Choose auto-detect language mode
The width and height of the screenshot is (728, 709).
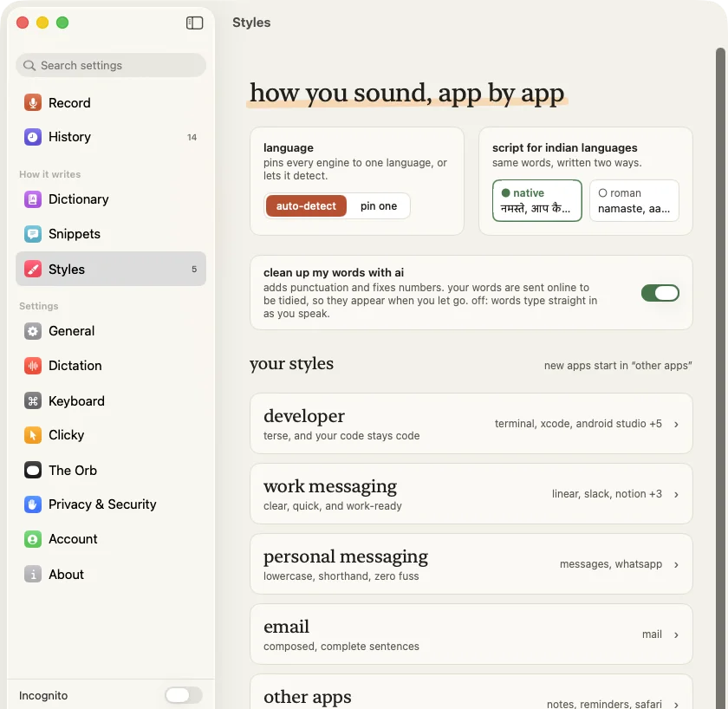tap(306, 205)
